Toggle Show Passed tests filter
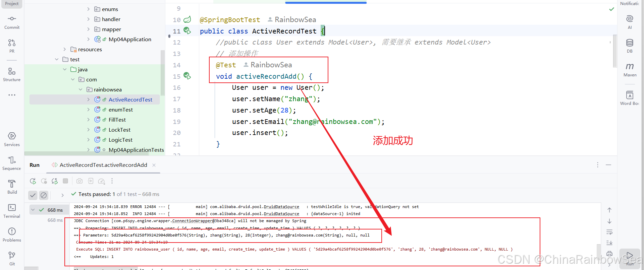Viewport: 644px width, 270px height. (33, 195)
